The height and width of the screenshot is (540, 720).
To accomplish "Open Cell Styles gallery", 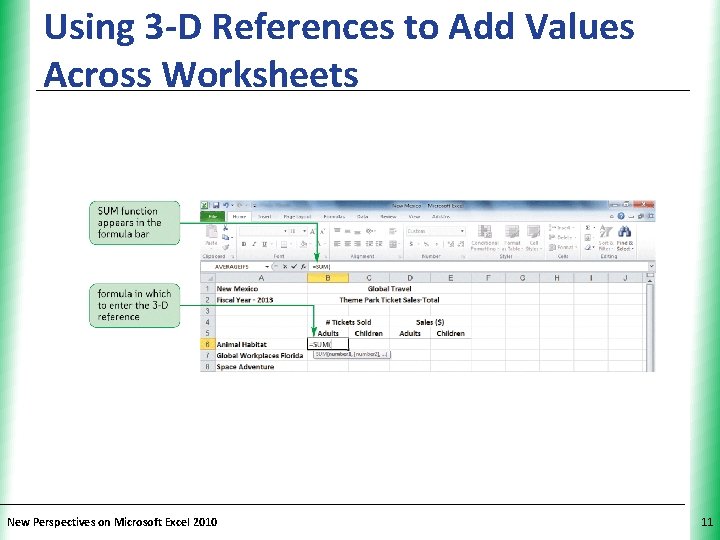I will pyautogui.click(x=534, y=238).
